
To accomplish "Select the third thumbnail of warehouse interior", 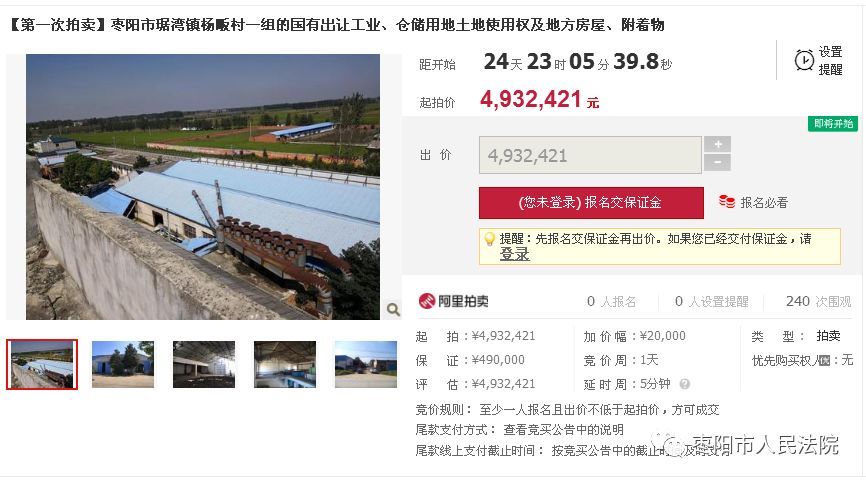I will tap(204, 364).
